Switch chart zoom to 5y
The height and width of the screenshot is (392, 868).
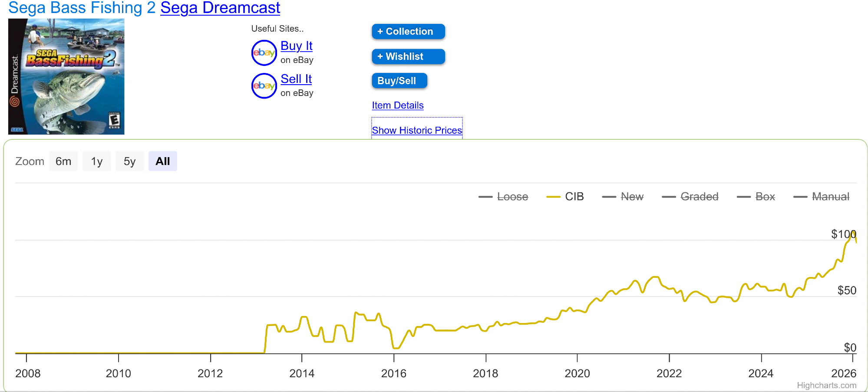coord(129,161)
